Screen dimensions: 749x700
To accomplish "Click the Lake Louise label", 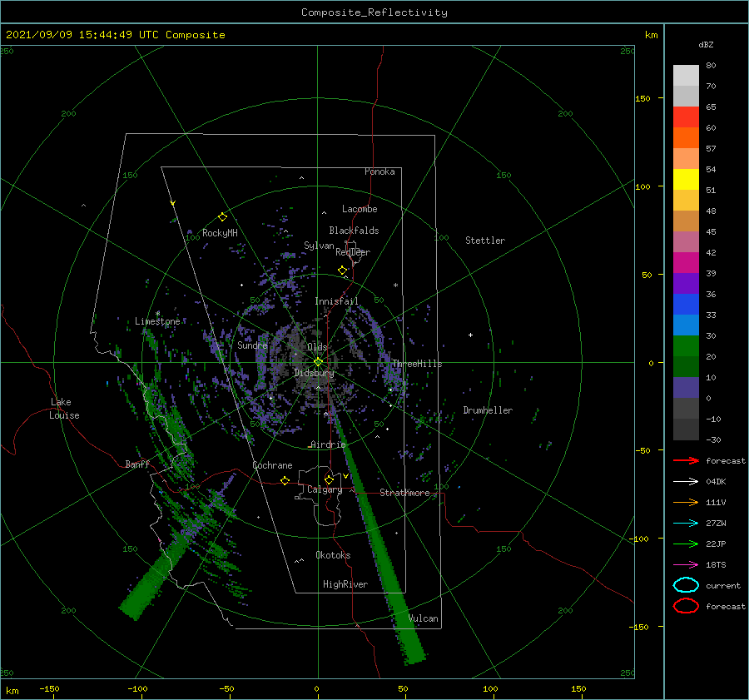I will click(x=64, y=409).
